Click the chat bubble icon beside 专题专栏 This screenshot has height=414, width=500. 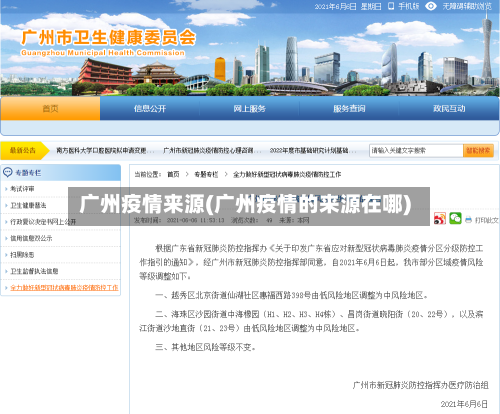[x=7, y=172]
